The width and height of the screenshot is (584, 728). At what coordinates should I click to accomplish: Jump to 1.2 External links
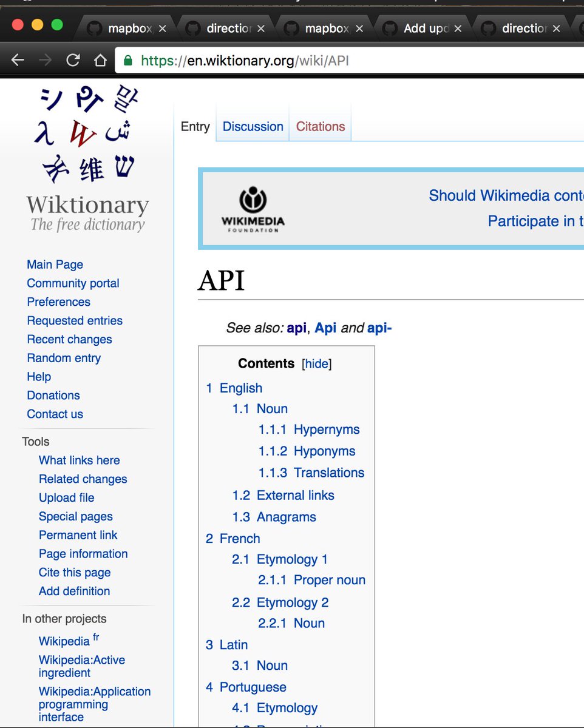pyautogui.click(x=283, y=496)
